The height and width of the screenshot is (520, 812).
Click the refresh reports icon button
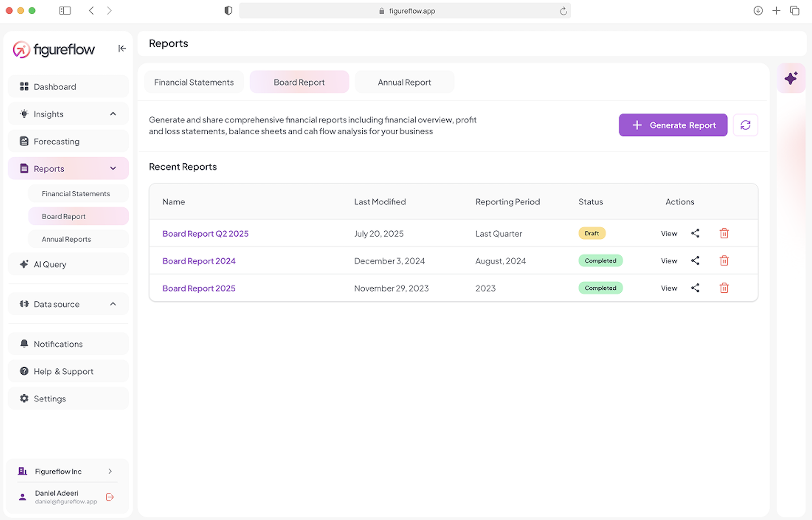(x=745, y=125)
